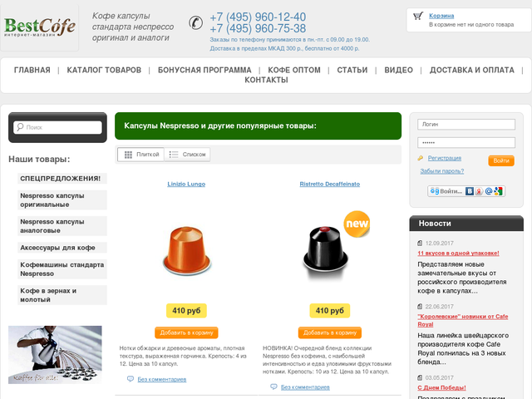Click the Войти login button
This screenshot has width=532, height=399.
pyautogui.click(x=501, y=160)
